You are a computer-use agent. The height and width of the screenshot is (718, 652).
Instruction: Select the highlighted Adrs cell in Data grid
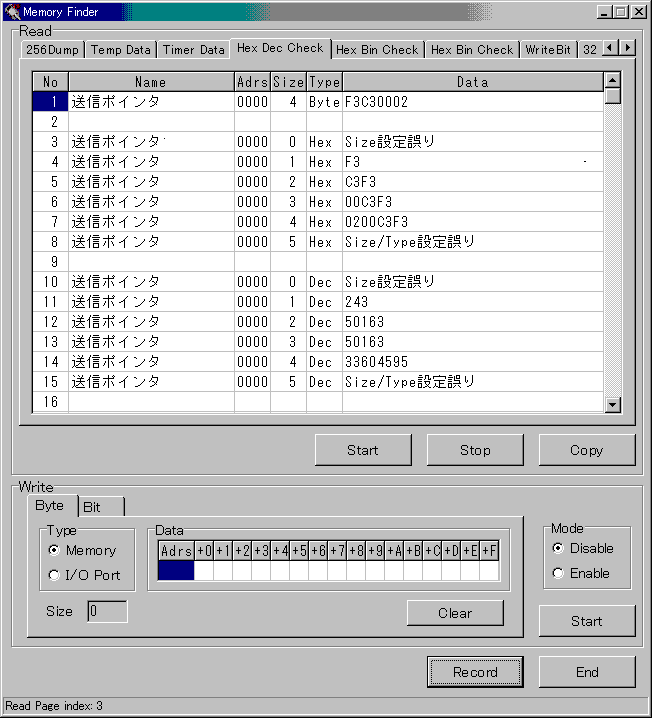coord(176,571)
